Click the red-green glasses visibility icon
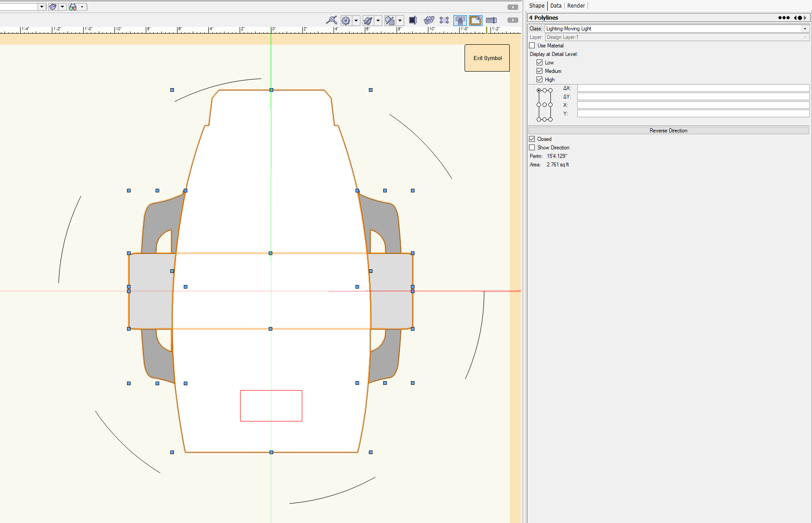This screenshot has width=812, height=523. (73, 7)
